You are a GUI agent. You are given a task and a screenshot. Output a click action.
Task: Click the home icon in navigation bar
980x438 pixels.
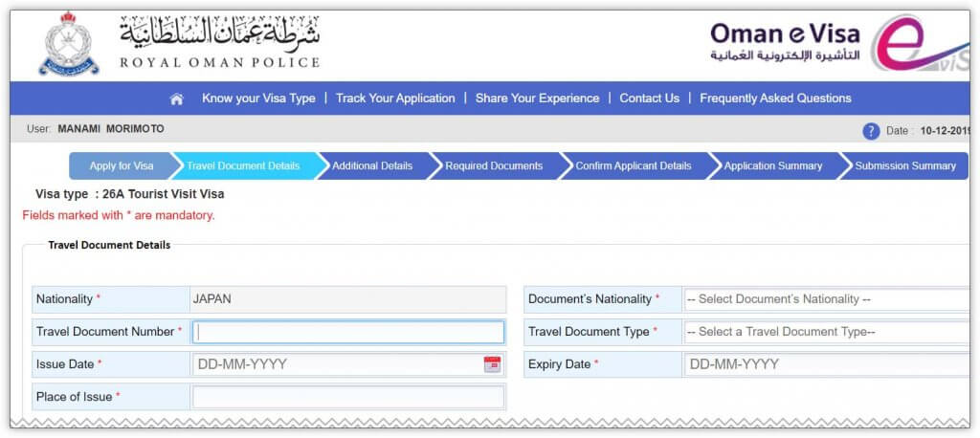(176, 99)
